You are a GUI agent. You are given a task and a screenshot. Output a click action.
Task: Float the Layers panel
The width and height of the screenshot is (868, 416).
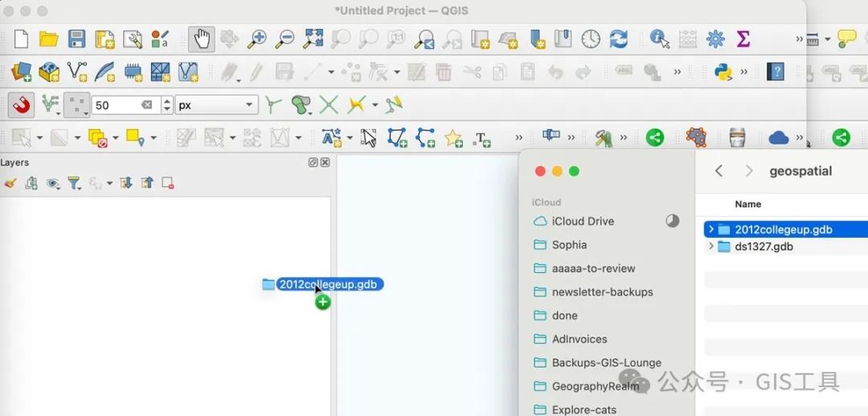(313, 163)
